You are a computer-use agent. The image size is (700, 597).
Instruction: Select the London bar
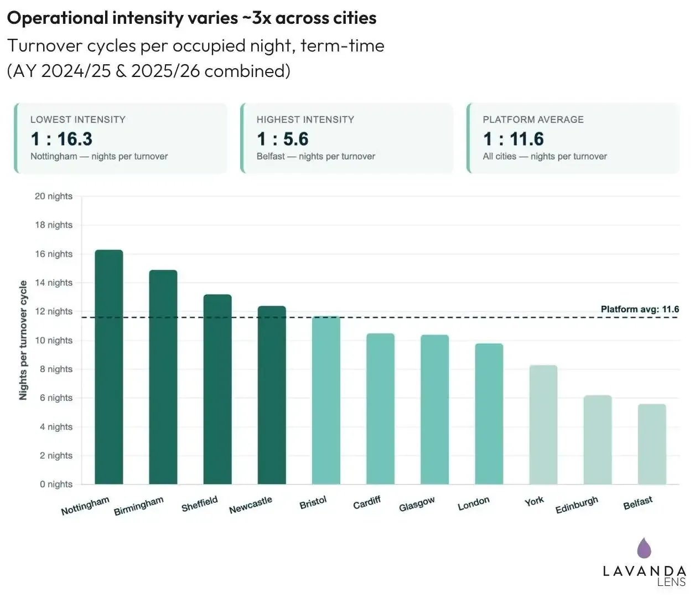point(489,414)
